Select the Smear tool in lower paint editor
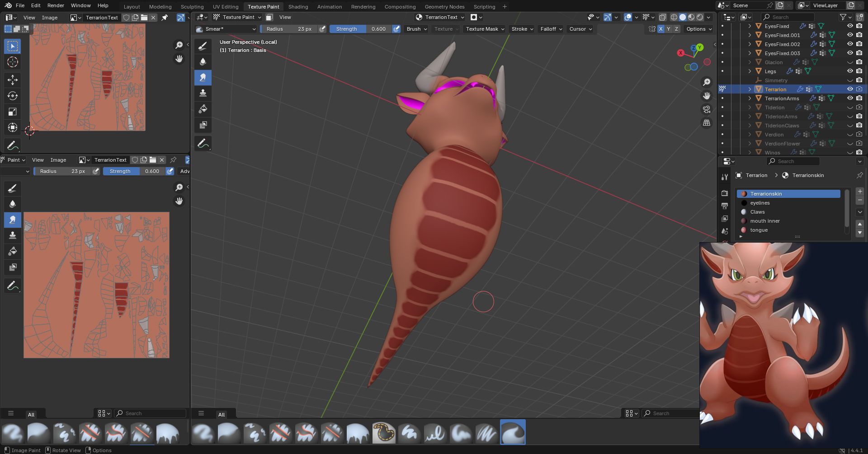Screen dimensions: 868x454 click(x=13, y=220)
